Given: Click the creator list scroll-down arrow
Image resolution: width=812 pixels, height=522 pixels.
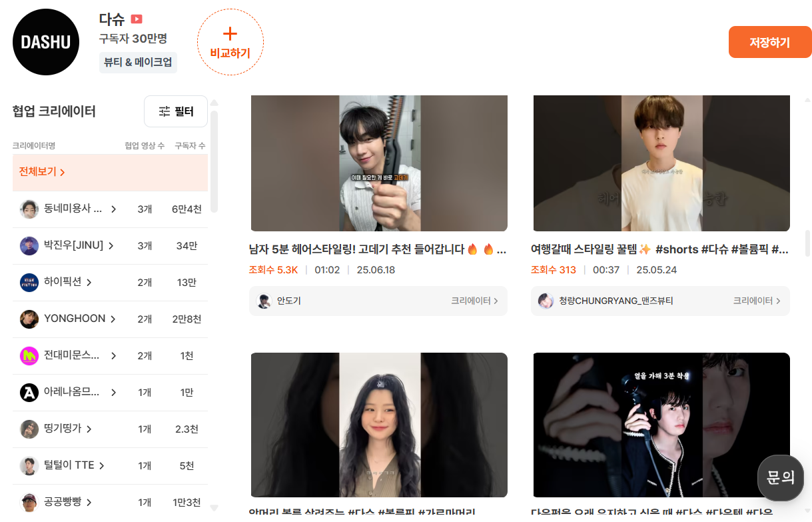Looking at the screenshot, I should pos(214,509).
